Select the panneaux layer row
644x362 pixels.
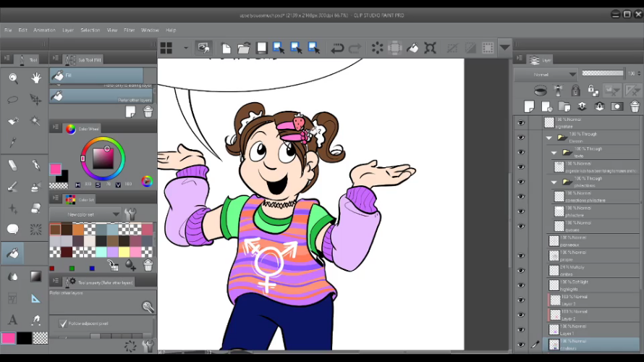coord(593,241)
